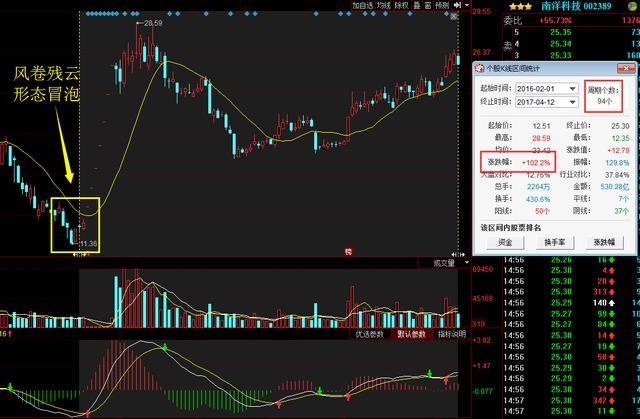Click the 29.55 price axis label
This screenshot has height=419, width=640.
(482, 11)
